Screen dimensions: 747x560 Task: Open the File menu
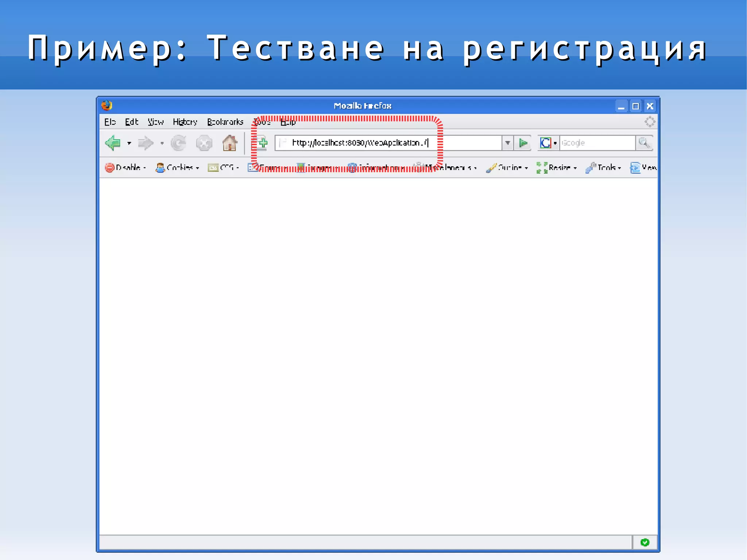(x=110, y=122)
